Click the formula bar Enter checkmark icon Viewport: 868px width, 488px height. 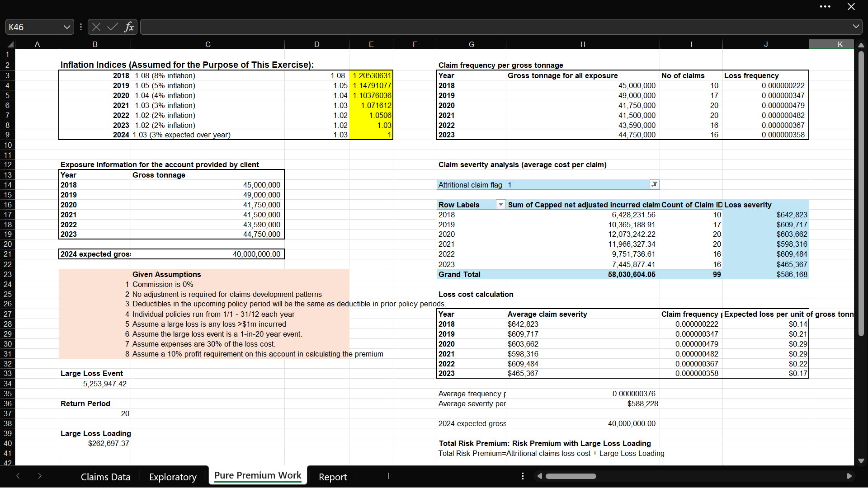coord(113,27)
